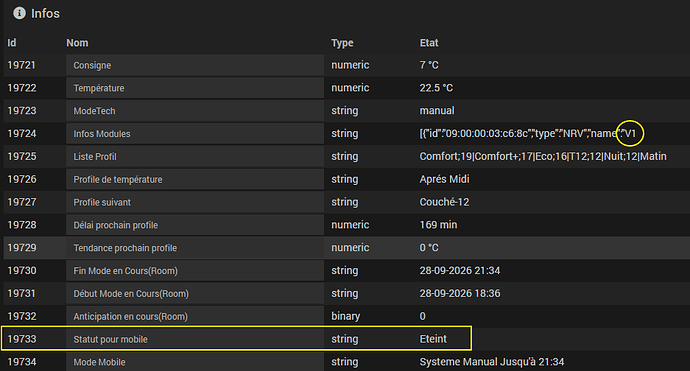Click the Id 19721 cell
Viewport: 690px width, 371px height.
pos(21,65)
